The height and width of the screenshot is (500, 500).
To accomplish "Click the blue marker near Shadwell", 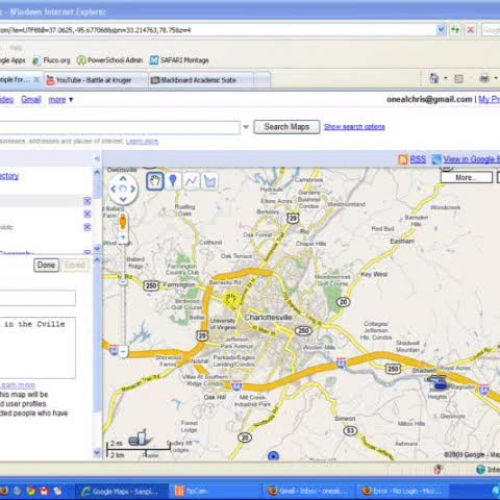I will click(x=439, y=382).
